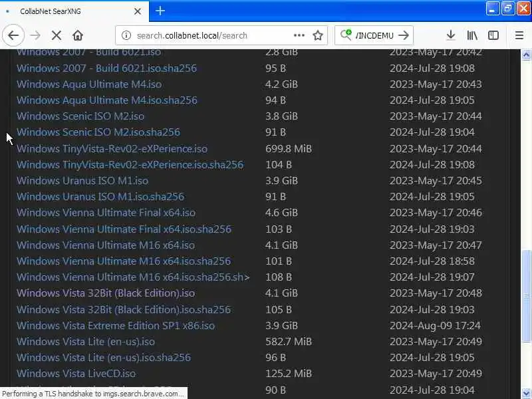
Task: Open a new tab
Action: click(160, 11)
